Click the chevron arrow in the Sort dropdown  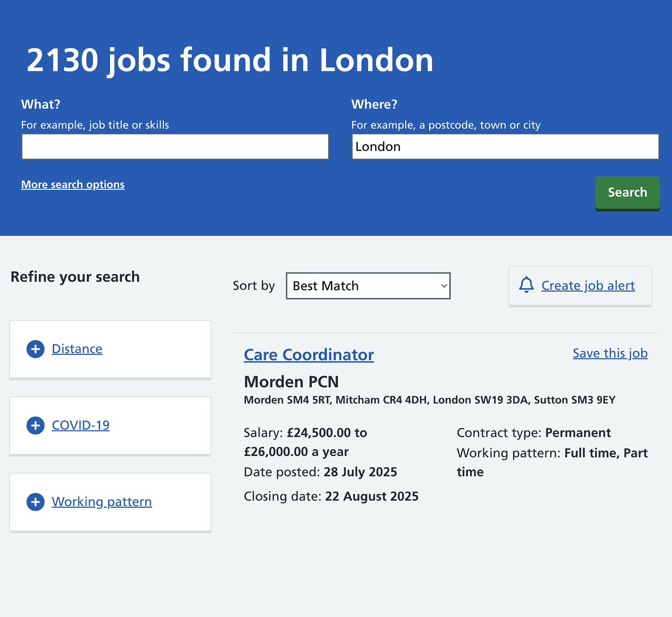(444, 286)
